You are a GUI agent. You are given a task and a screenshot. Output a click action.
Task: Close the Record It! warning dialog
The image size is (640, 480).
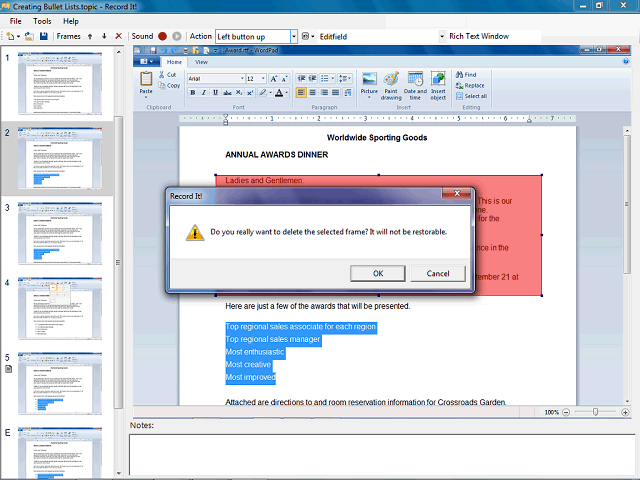tap(457, 193)
